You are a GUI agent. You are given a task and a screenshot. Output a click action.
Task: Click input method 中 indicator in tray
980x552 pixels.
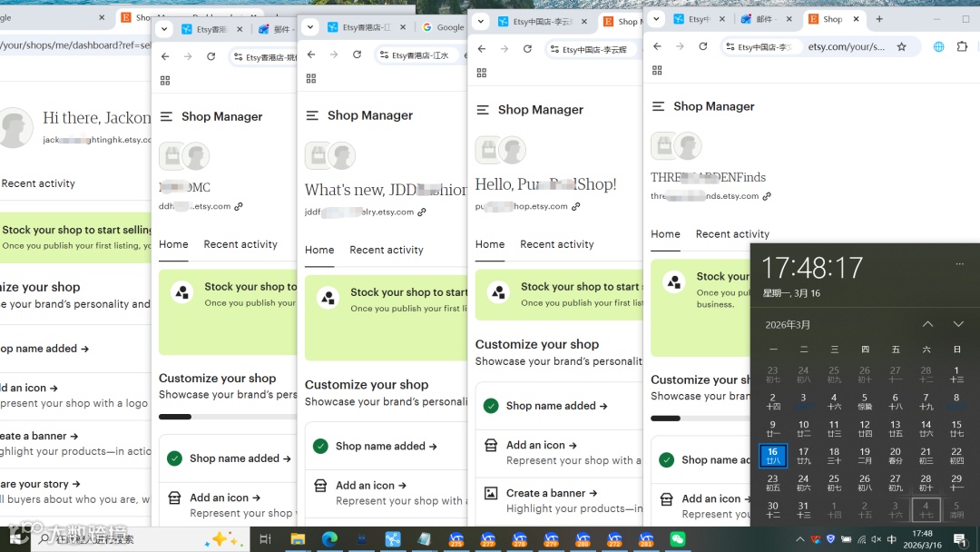point(892,539)
